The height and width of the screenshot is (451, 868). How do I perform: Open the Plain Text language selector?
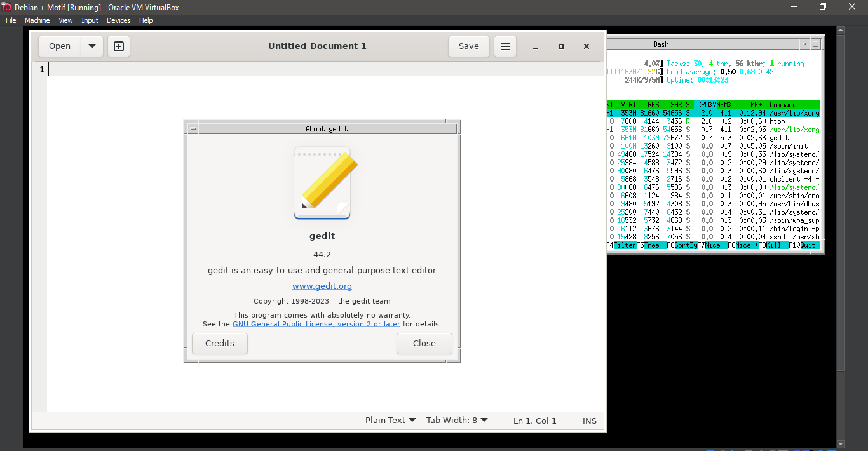pyautogui.click(x=389, y=420)
